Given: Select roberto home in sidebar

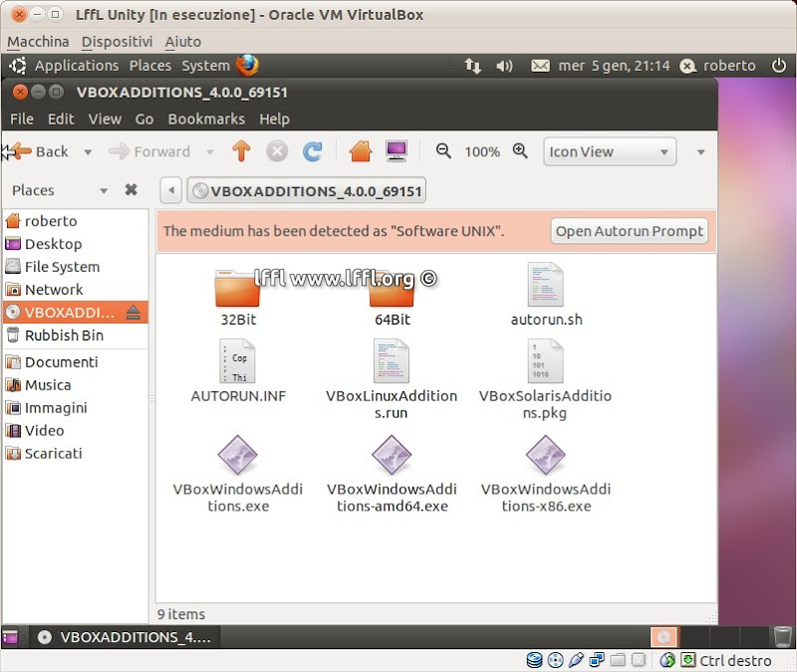Looking at the screenshot, I should pos(76,221).
